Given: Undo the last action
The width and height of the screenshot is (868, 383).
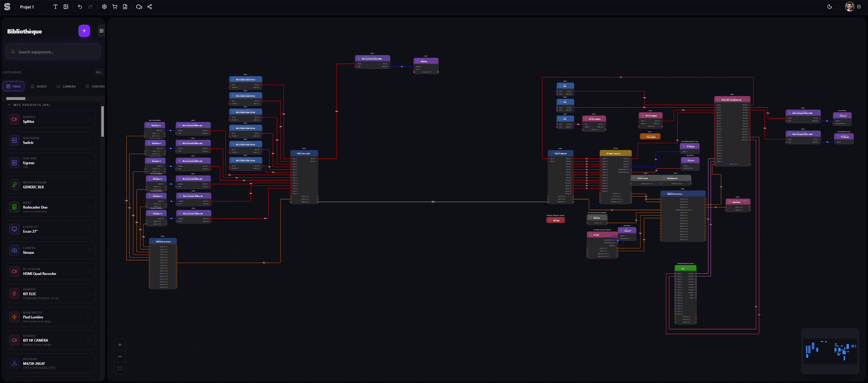Looking at the screenshot, I should pos(80,7).
